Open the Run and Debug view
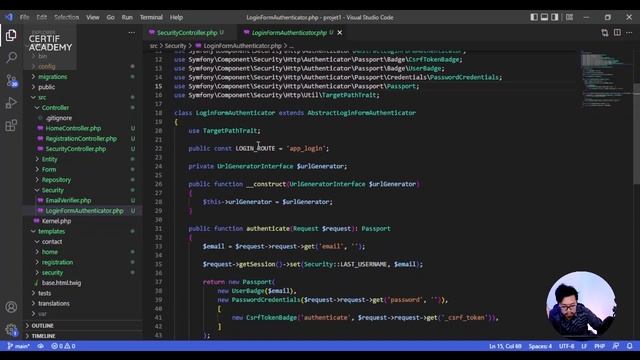The height and width of the screenshot is (360, 640). tap(11, 103)
